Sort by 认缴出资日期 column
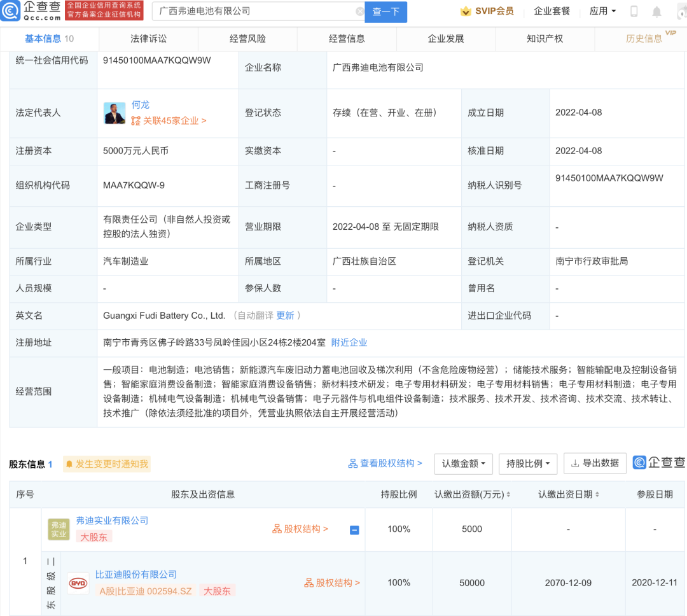This screenshot has height=616, width=687. point(597,494)
